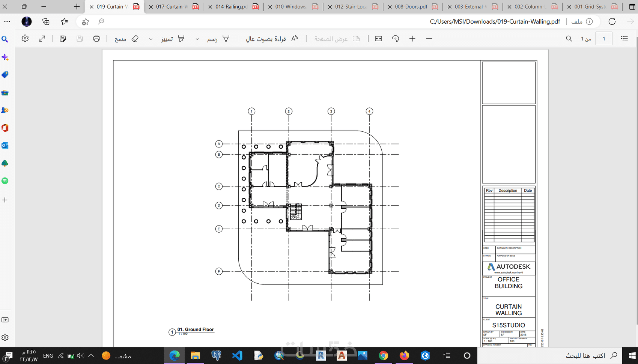This screenshot has height=364, width=638.
Task: Open the profile avatar icon
Action: click(27, 21)
